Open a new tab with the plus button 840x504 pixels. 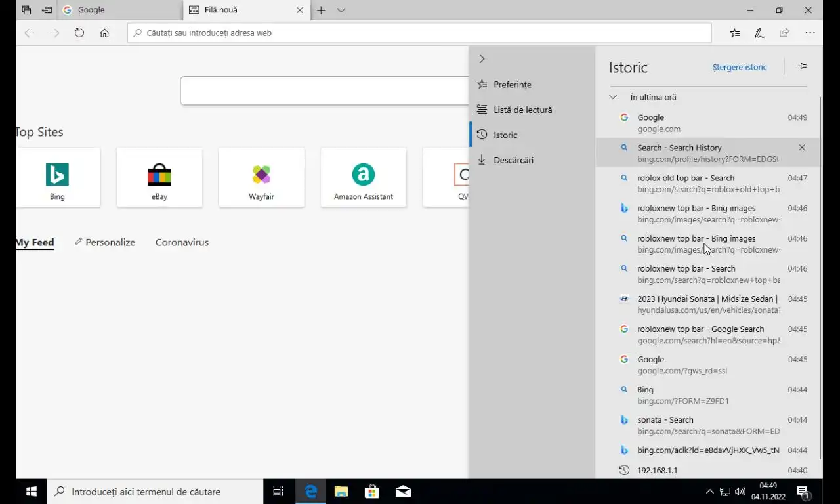click(321, 10)
